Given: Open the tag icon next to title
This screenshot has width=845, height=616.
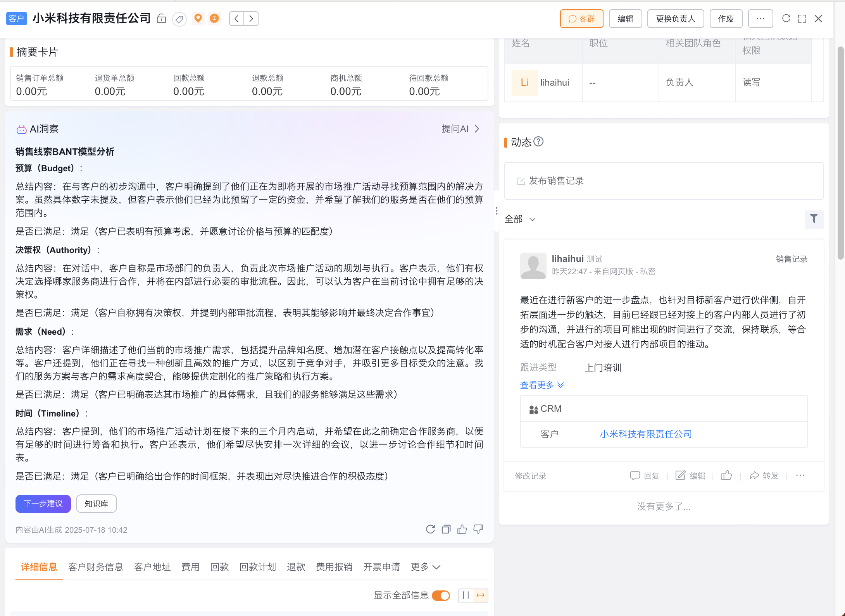Looking at the screenshot, I should point(179,19).
